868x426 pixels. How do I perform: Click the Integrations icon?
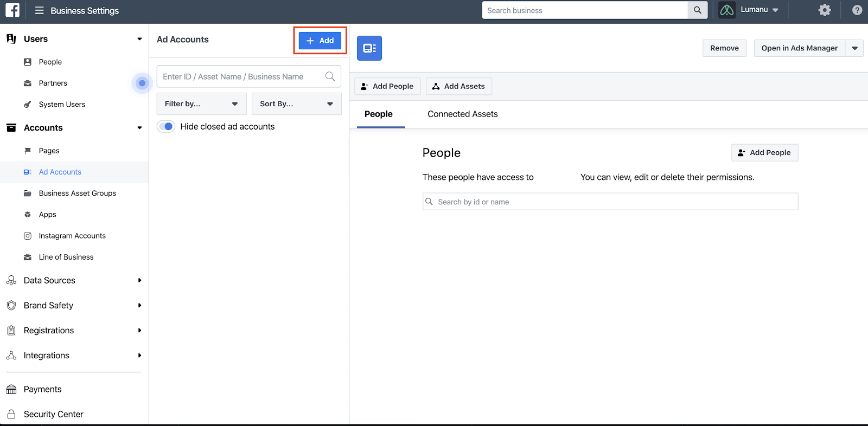11,356
